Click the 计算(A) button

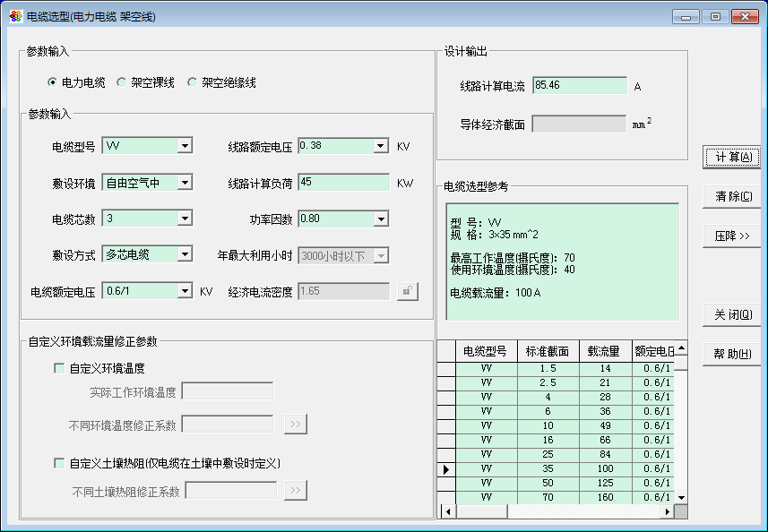point(732,157)
